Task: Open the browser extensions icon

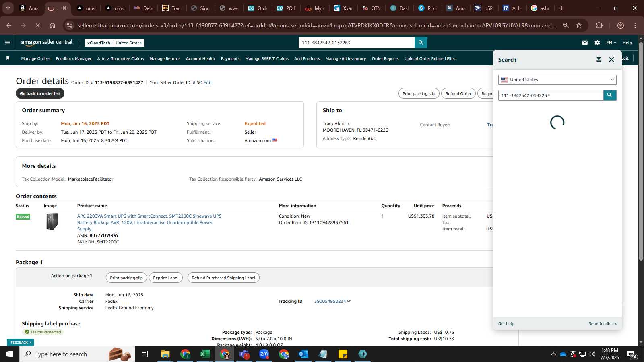Action: pyautogui.click(x=599, y=25)
